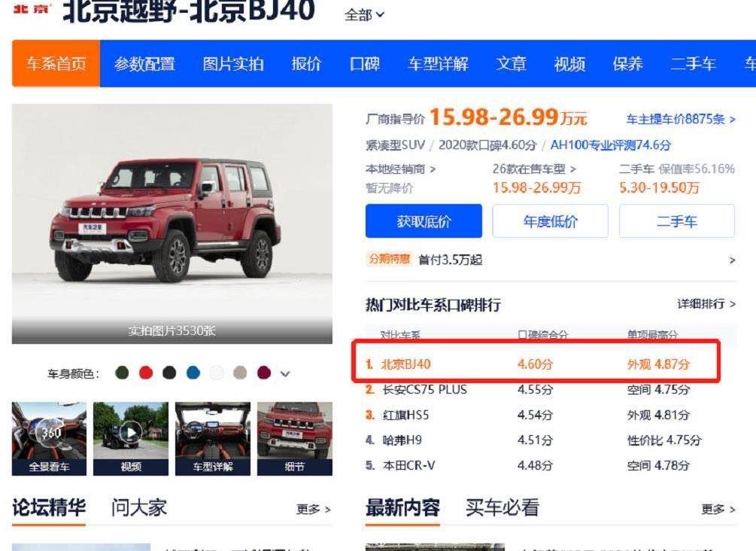Image resolution: width=756 pixels, height=551 pixels.
Task: Open 本田CR-V in ranking list
Action: (x=408, y=466)
